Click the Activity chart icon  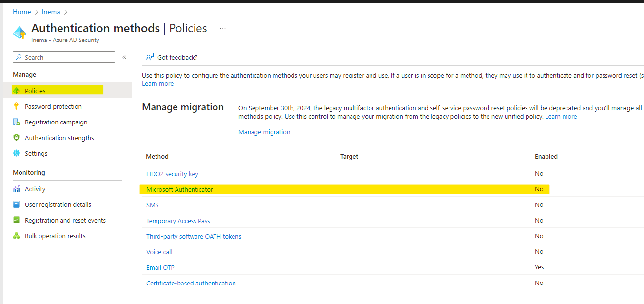click(x=16, y=189)
